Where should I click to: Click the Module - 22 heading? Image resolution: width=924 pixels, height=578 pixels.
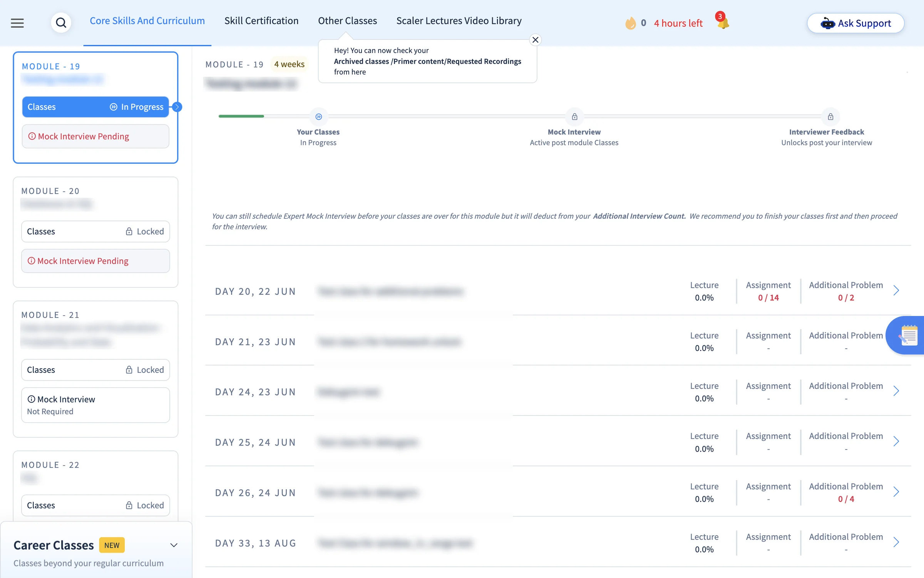click(x=50, y=465)
